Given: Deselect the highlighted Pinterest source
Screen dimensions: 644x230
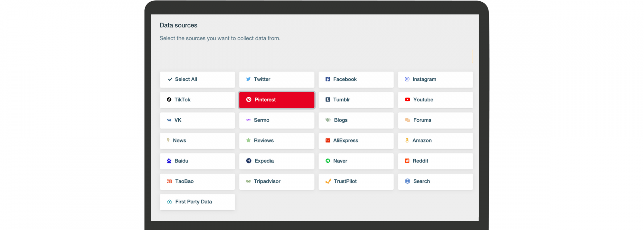Looking at the screenshot, I should coord(277,100).
